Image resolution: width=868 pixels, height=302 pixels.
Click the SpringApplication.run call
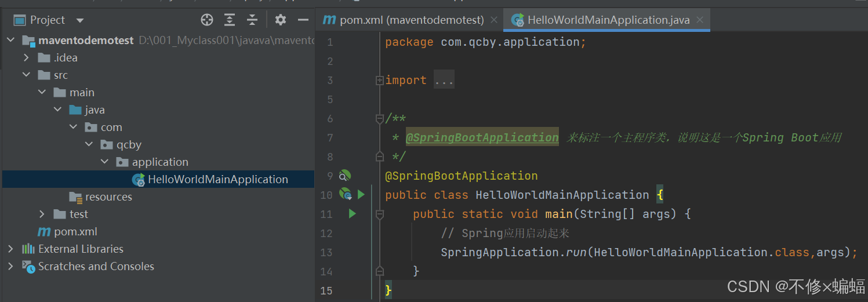point(649,252)
